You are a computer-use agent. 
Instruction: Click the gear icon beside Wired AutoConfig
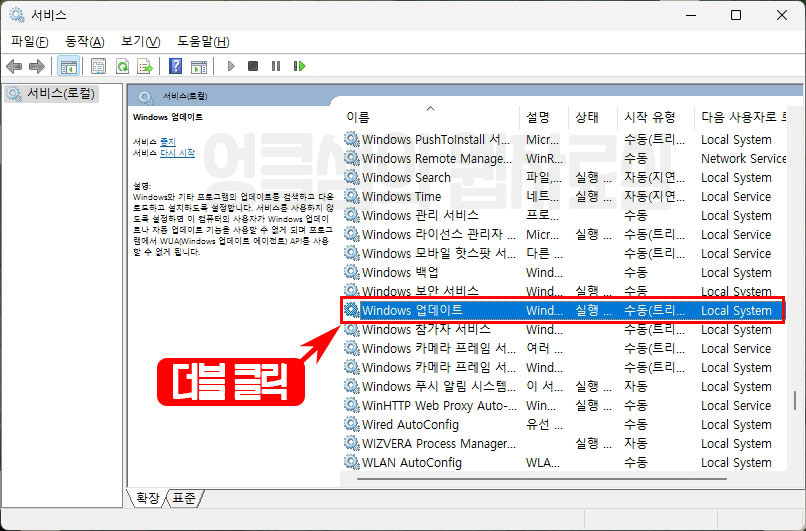(352, 424)
